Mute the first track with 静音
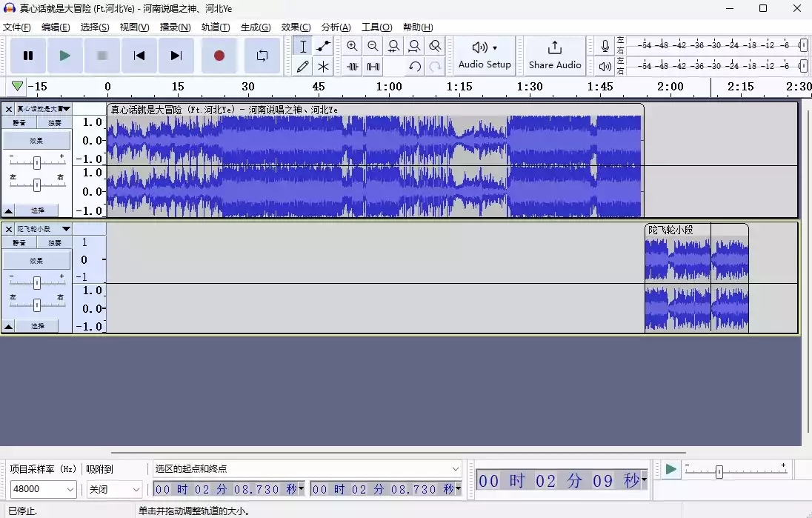The image size is (812, 518). tap(19, 122)
